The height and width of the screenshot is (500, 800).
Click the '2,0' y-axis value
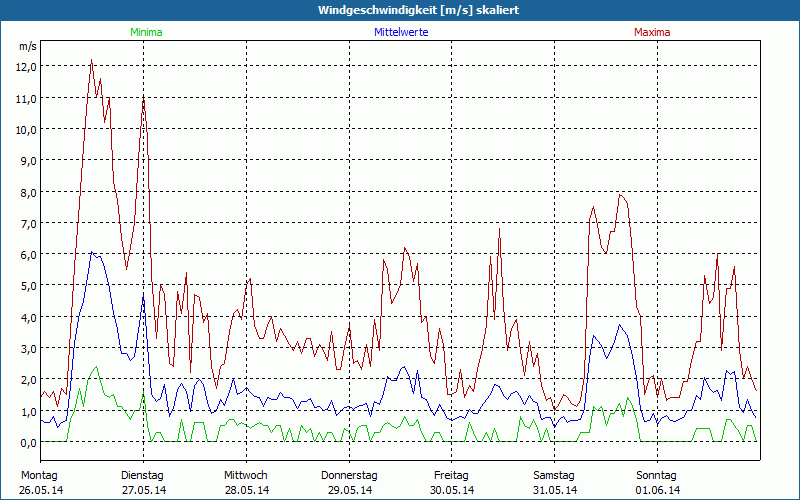point(30,380)
